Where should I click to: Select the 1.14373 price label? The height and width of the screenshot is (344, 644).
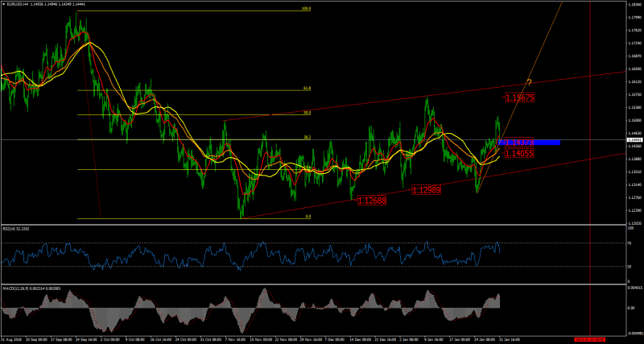click(x=518, y=143)
